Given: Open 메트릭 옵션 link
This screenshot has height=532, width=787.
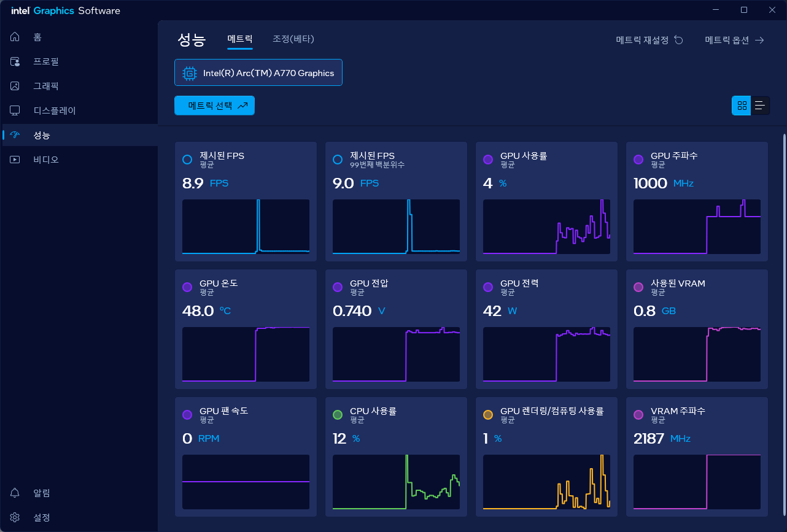Looking at the screenshot, I should [x=734, y=40].
